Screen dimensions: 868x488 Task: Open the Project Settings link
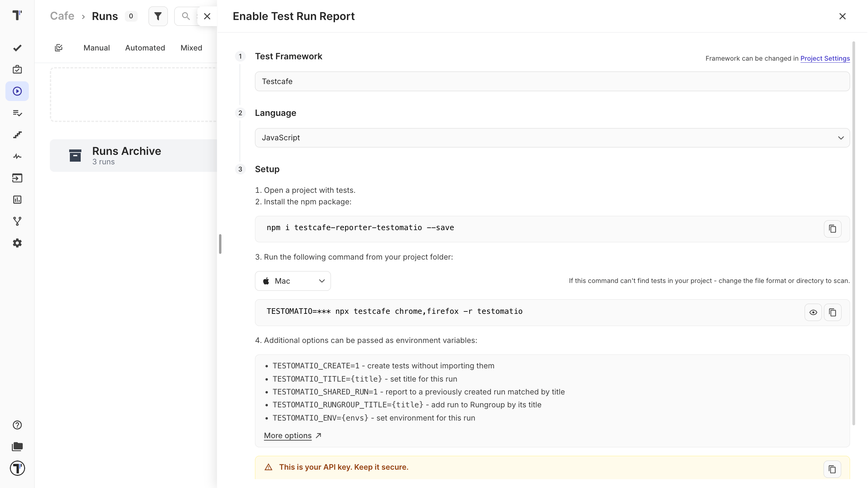(x=825, y=58)
